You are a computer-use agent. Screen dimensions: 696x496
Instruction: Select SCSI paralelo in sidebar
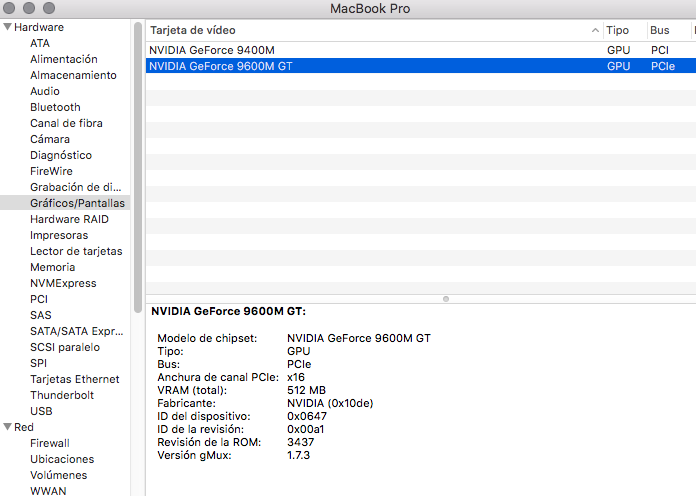pos(65,347)
